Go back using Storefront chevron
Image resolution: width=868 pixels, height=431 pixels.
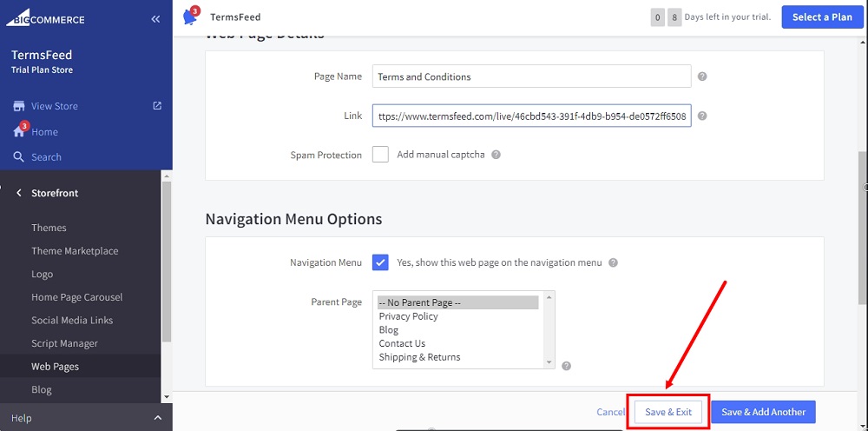tap(19, 193)
